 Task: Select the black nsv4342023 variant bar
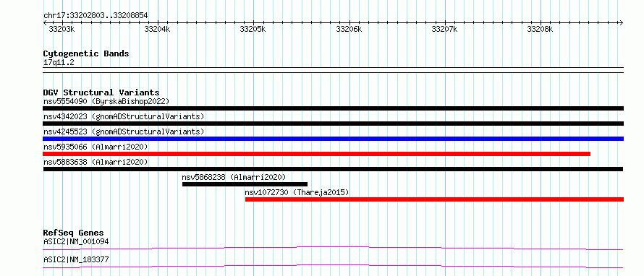333,124
